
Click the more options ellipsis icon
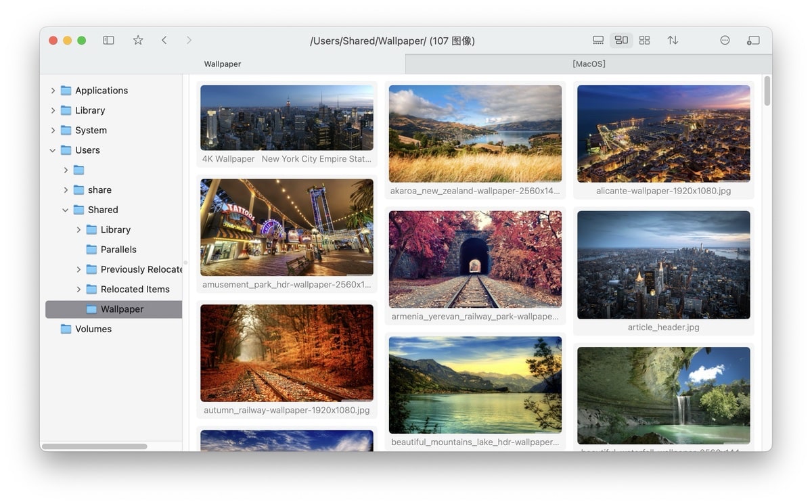(x=725, y=40)
